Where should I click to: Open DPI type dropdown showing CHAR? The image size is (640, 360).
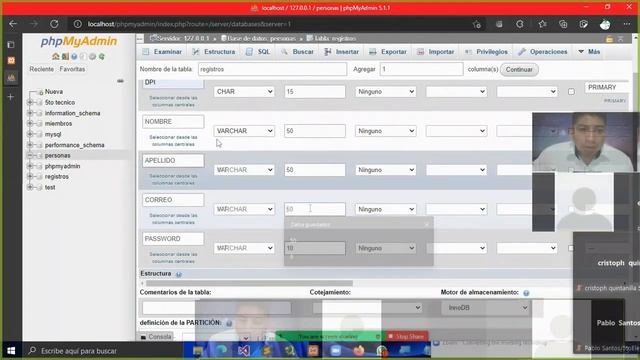(244, 92)
